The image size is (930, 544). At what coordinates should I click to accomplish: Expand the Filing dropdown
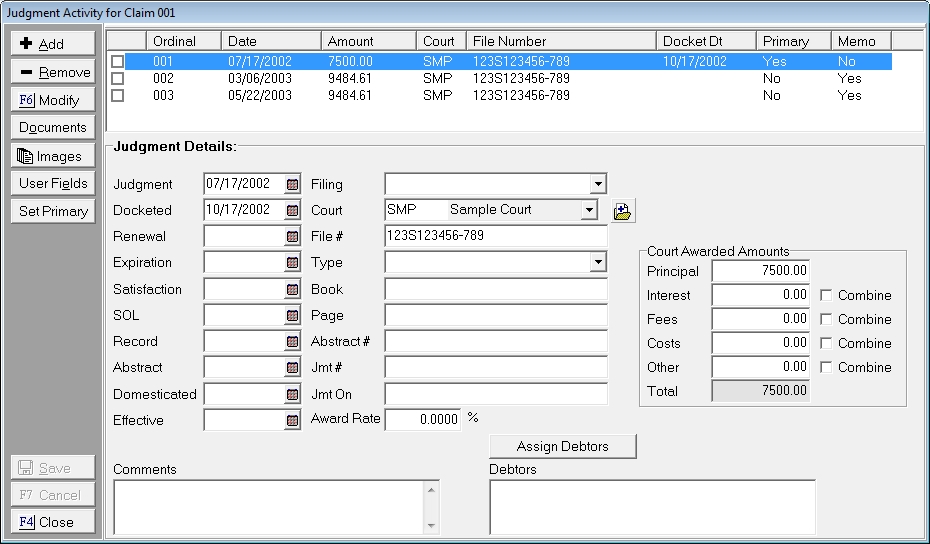(x=597, y=184)
